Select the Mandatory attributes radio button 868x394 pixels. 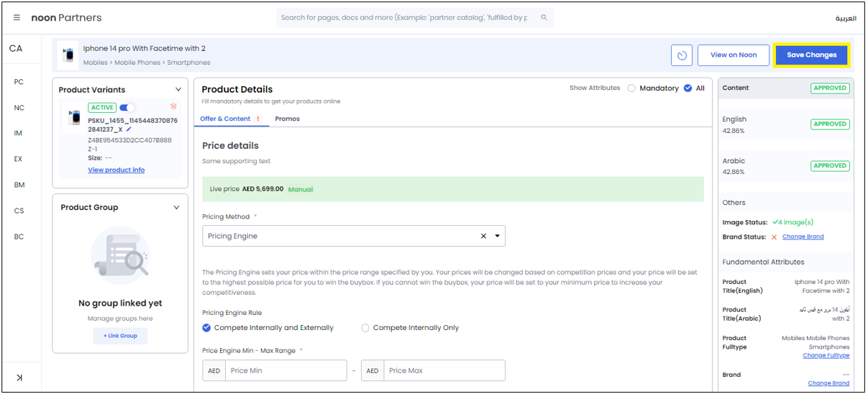coord(631,88)
